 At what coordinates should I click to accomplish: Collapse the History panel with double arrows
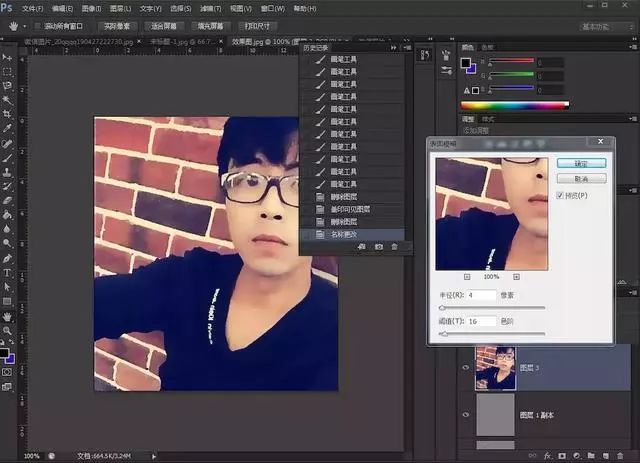point(394,47)
